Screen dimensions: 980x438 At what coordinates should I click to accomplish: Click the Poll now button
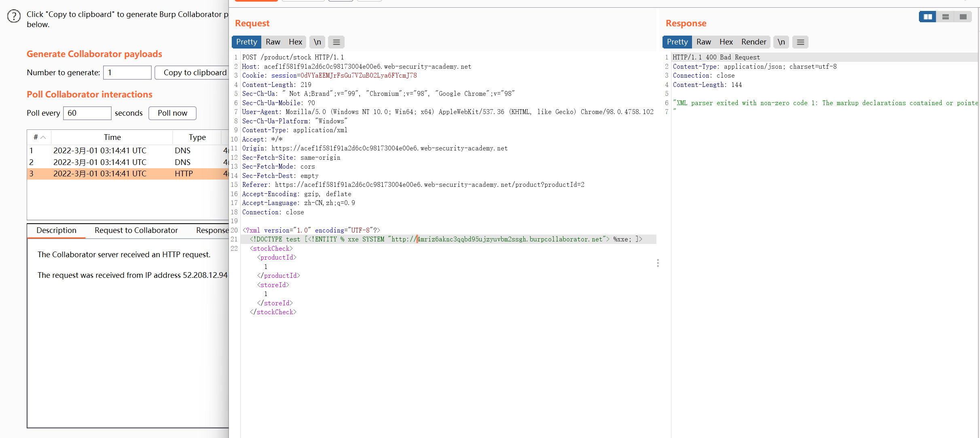coord(172,113)
